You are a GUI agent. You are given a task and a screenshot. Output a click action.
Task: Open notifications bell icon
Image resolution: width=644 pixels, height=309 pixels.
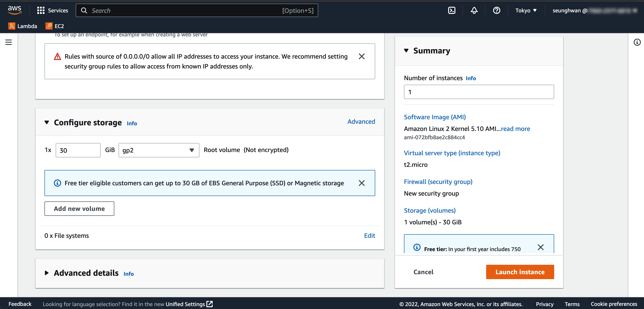pos(474,11)
